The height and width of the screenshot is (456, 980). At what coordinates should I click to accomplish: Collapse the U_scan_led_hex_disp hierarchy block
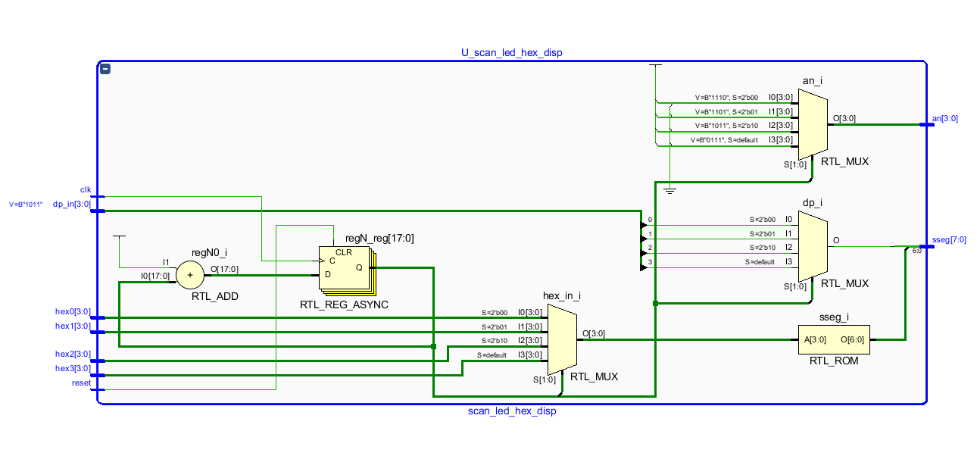tap(105, 69)
